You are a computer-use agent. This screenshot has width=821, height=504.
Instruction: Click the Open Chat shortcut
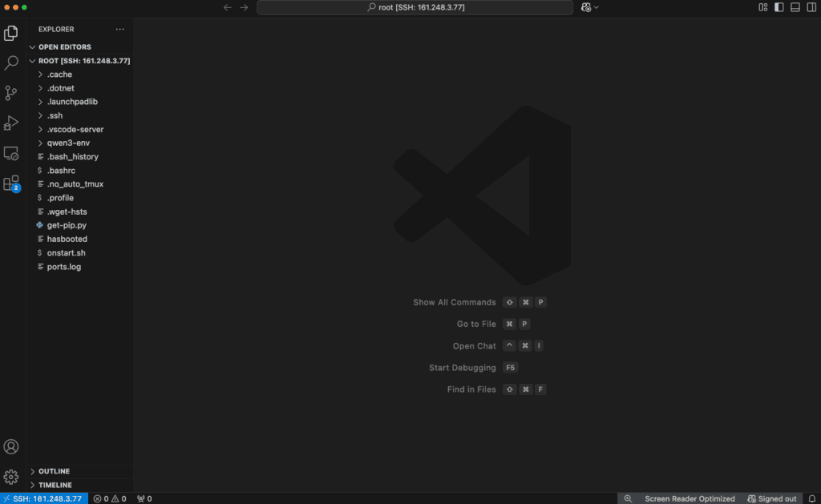pos(498,346)
